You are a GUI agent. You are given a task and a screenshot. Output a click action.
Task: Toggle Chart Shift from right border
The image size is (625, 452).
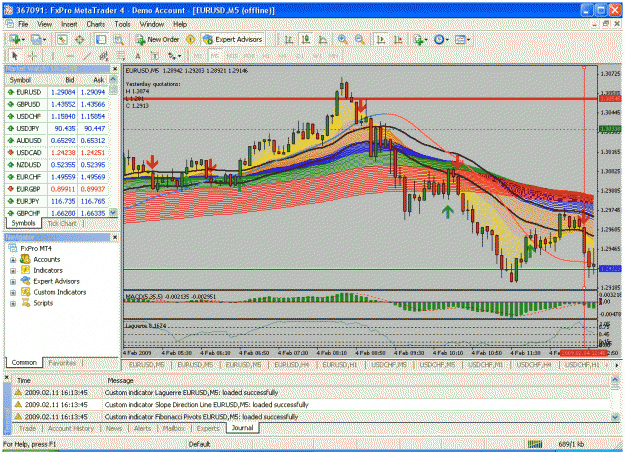click(x=398, y=39)
